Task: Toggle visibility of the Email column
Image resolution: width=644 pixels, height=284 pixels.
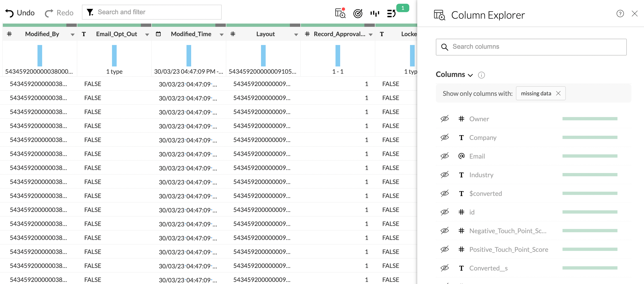Action: [444, 156]
